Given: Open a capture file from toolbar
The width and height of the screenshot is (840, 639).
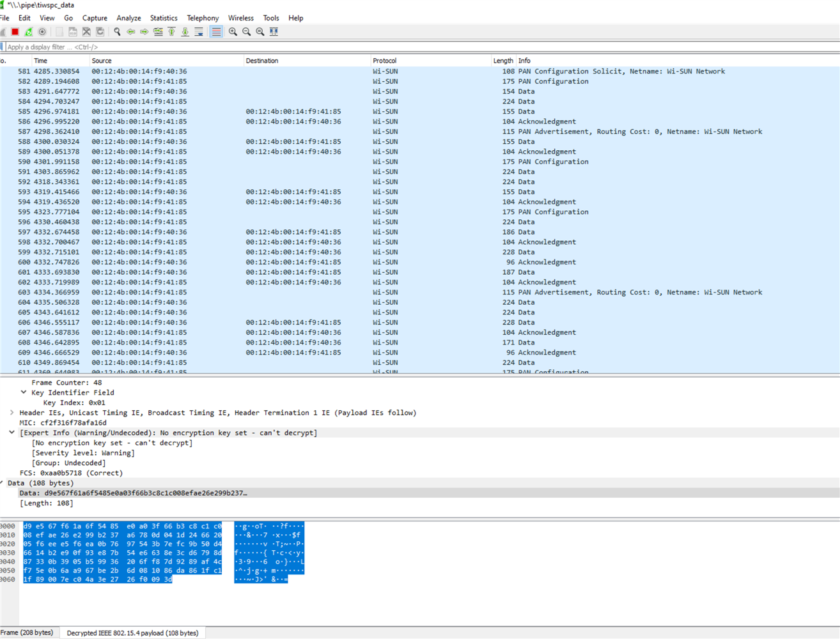Looking at the screenshot, I should click(59, 32).
